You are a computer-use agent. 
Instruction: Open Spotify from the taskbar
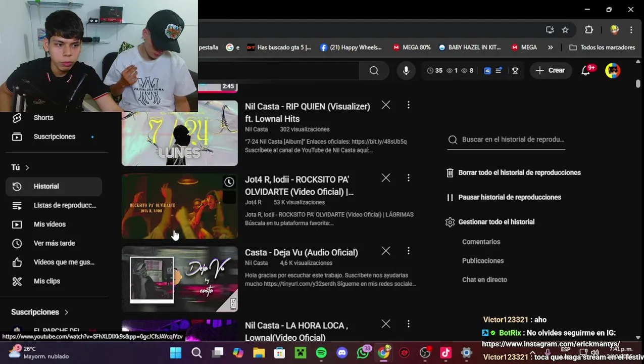(321, 353)
